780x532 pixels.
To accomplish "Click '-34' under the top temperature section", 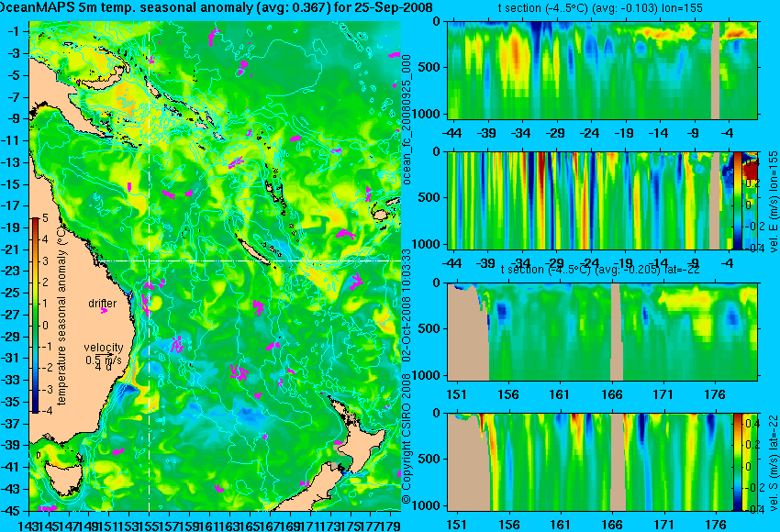I will pyautogui.click(x=521, y=133).
